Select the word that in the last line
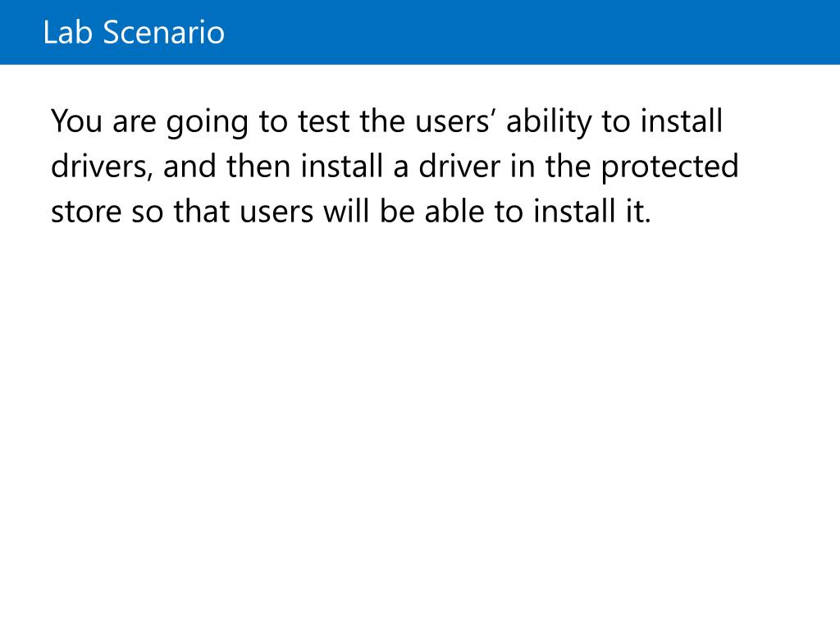This screenshot has height=630, width=840. 200,211
